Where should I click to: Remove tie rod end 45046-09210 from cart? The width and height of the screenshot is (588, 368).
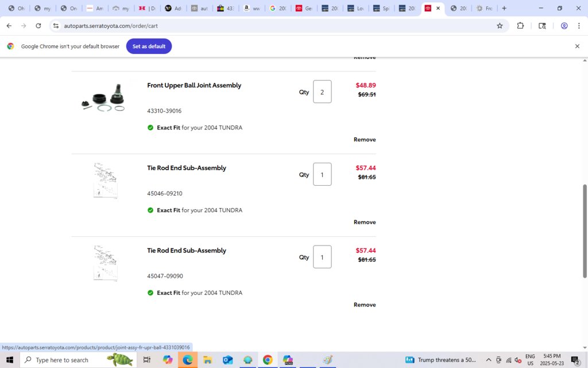coord(365,222)
